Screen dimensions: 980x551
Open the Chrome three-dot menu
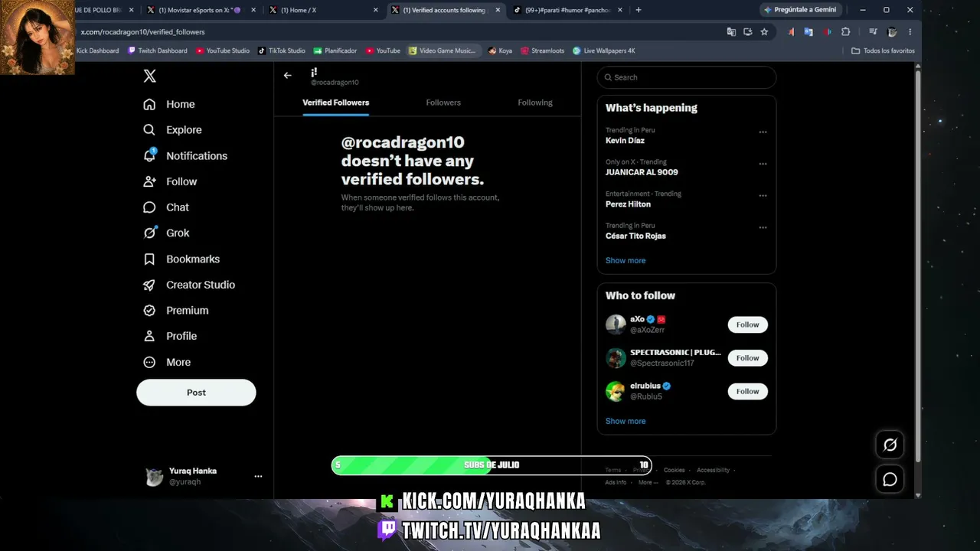pyautogui.click(x=910, y=32)
